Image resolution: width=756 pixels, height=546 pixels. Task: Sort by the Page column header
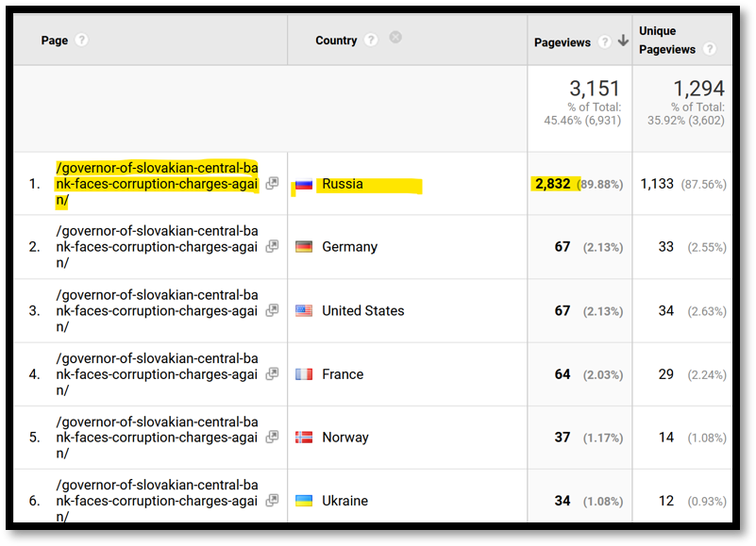pyautogui.click(x=55, y=41)
